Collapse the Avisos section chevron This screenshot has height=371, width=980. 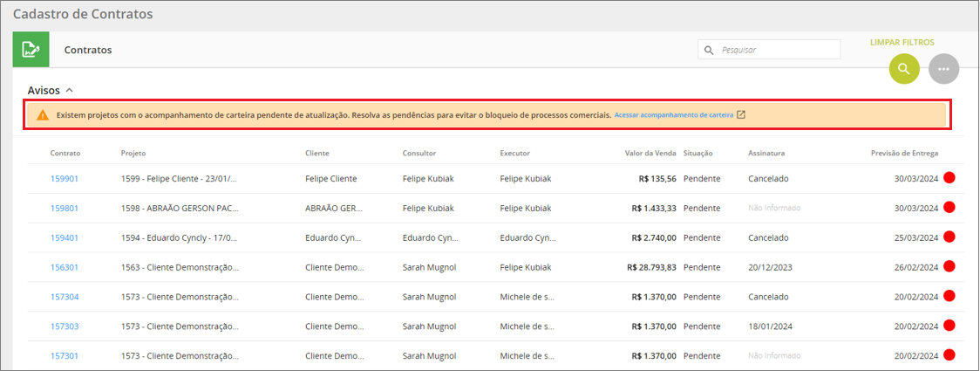click(70, 90)
